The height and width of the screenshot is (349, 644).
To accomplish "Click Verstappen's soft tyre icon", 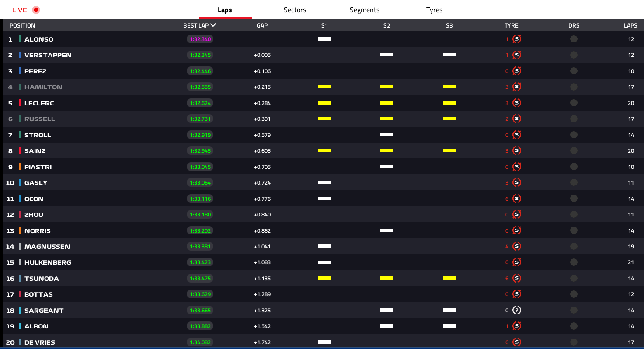I will tap(517, 55).
